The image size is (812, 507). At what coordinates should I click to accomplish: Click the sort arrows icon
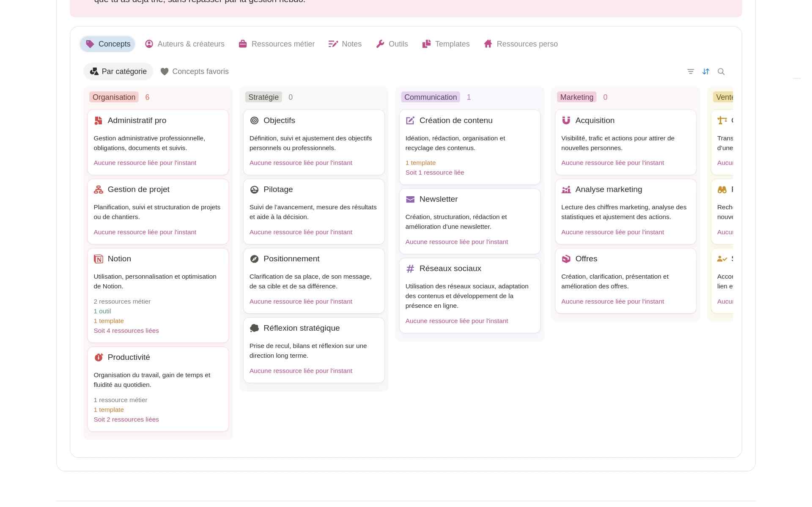click(x=706, y=71)
